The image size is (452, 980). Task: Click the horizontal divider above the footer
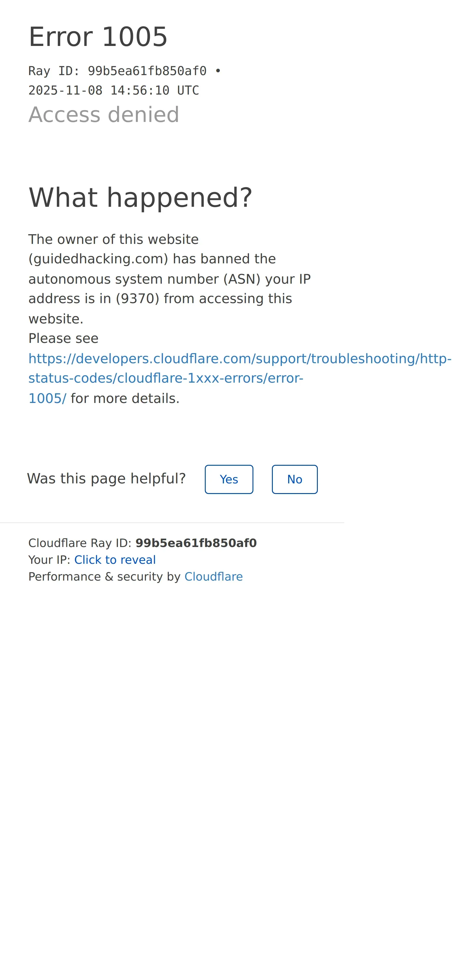(x=172, y=523)
